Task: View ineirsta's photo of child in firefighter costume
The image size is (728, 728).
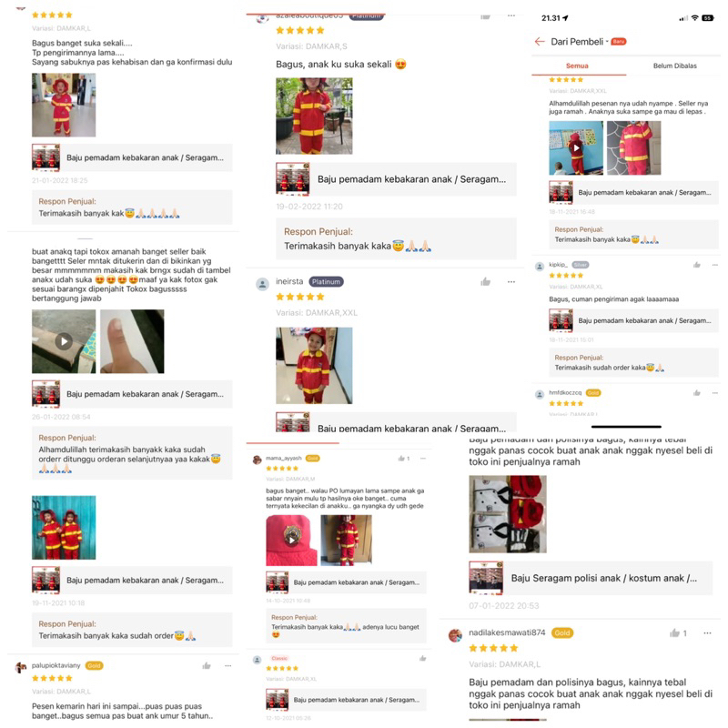Action: pyautogui.click(x=314, y=366)
